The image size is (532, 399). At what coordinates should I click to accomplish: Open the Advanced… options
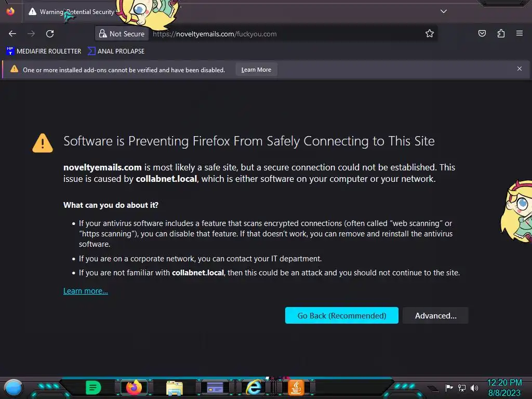coord(436,315)
